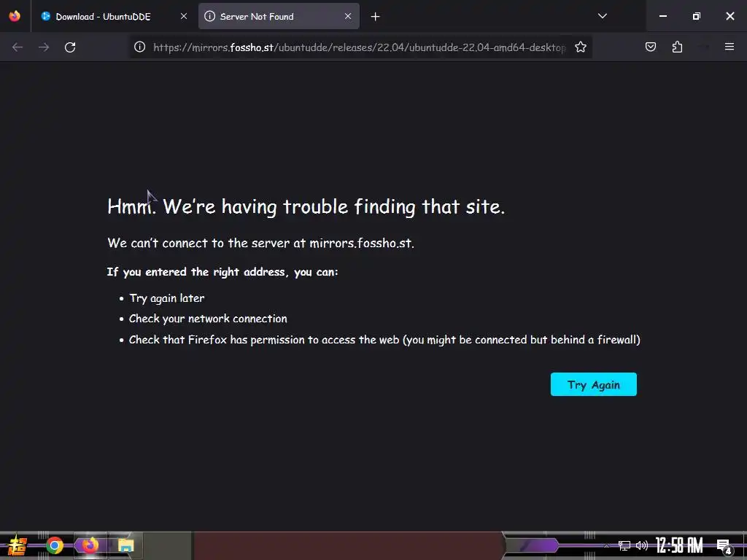Image resolution: width=747 pixels, height=560 pixels.
Task: Open a new tab with plus button
Action: pos(376,17)
